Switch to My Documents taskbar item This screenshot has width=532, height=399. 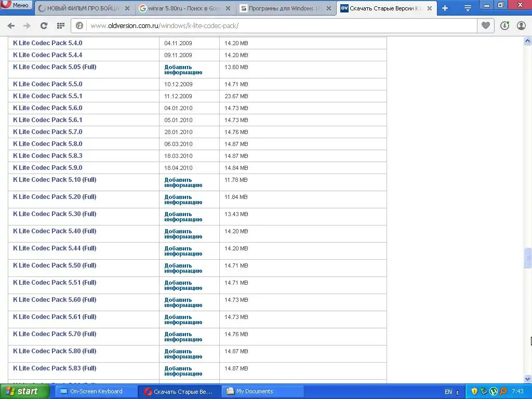[x=263, y=392]
